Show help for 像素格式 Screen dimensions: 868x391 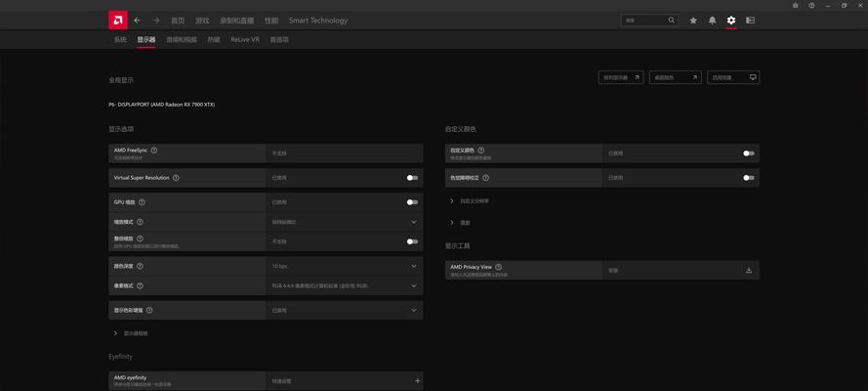pos(140,285)
